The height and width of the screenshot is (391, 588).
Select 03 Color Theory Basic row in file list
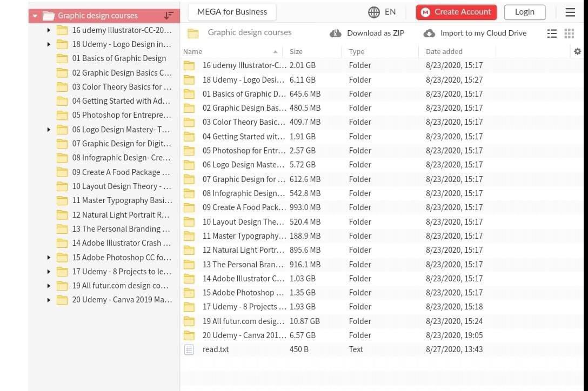click(382, 122)
